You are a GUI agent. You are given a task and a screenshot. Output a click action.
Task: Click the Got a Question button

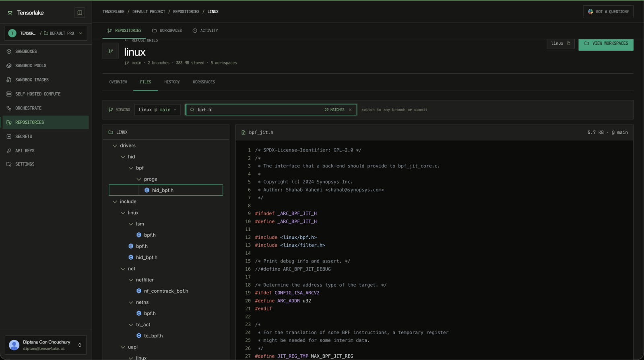pos(608,12)
